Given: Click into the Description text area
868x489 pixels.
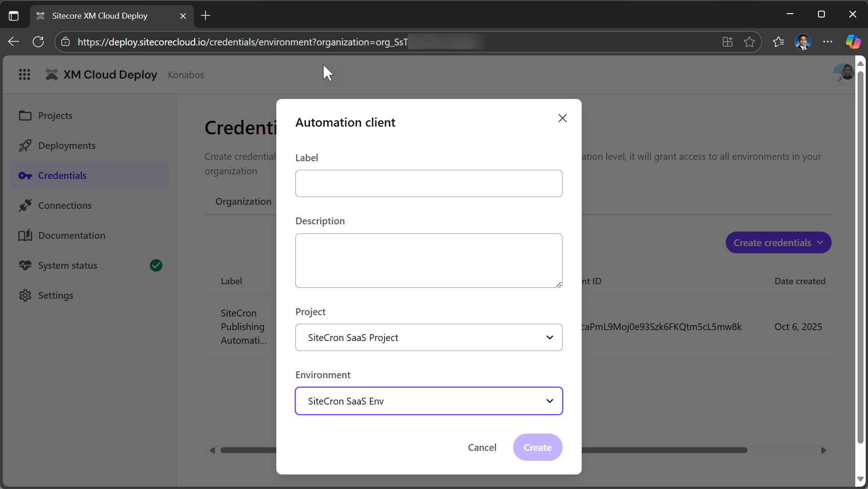Looking at the screenshot, I should coord(429,261).
